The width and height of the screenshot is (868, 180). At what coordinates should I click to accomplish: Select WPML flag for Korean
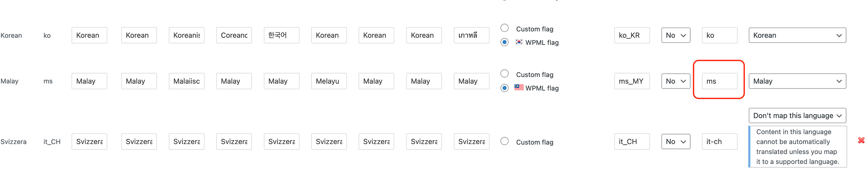[504, 42]
